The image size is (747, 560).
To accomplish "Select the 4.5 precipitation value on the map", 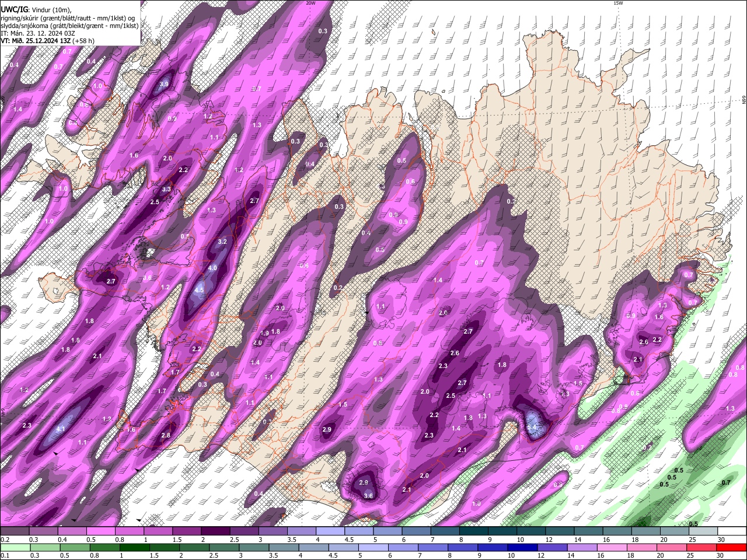I will click(x=199, y=290).
